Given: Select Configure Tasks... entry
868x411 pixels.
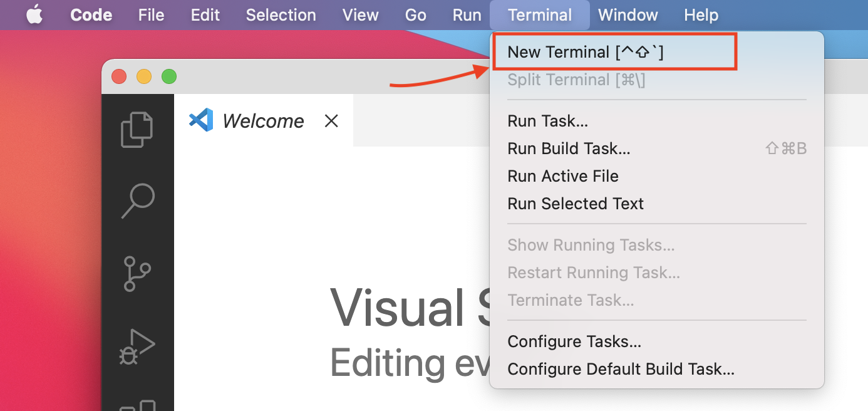Looking at the screenshot, I should click(657, 341).
